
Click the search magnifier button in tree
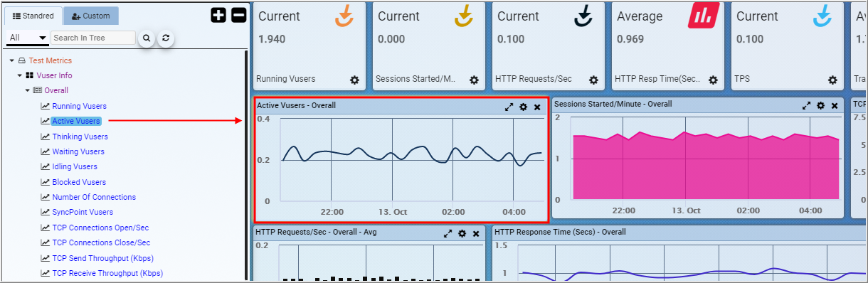pos(147,38)
